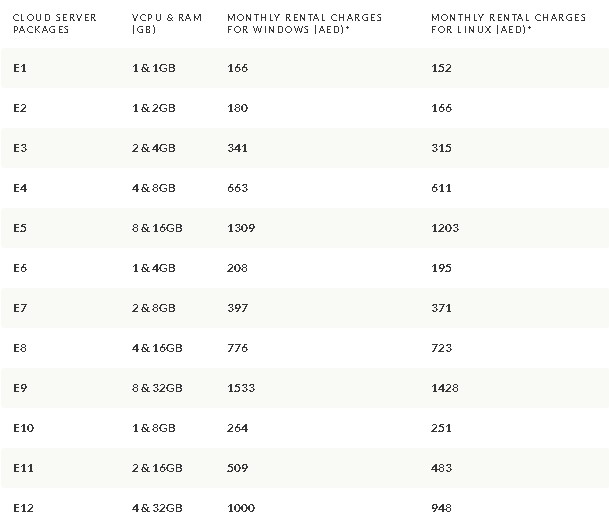Click the Windows monthly rental charges header
The height and width of the screenshot is (521, 609).
click(x=305, y=23)
